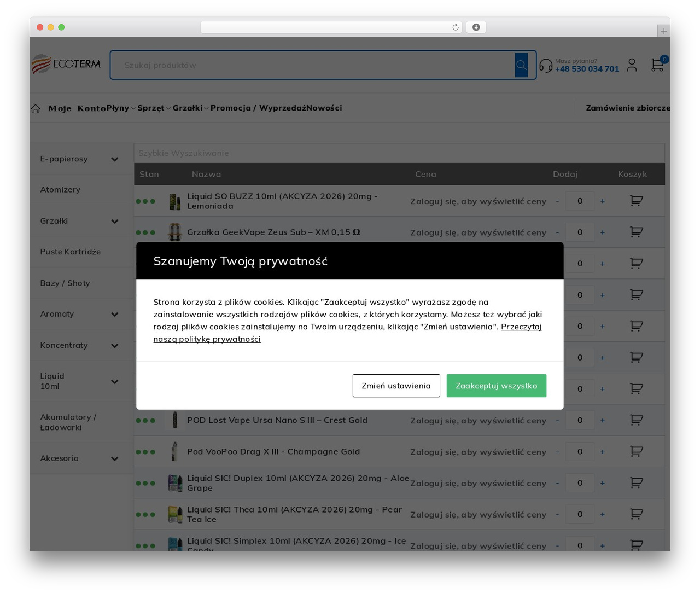This screenshot has width=700, height=593.
Task: Increase quantity for Liquid SO BUZZ Lemoniada
Action: pos(602,201)
